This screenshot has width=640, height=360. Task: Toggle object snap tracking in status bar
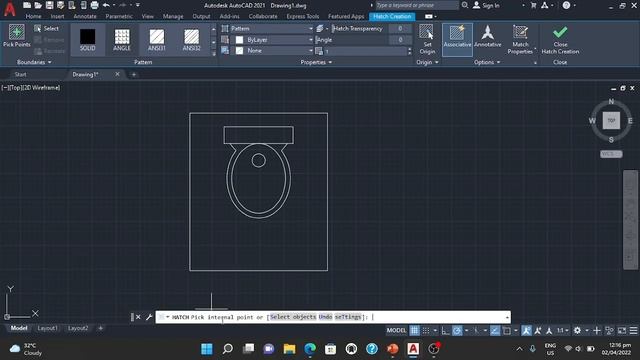495,331
